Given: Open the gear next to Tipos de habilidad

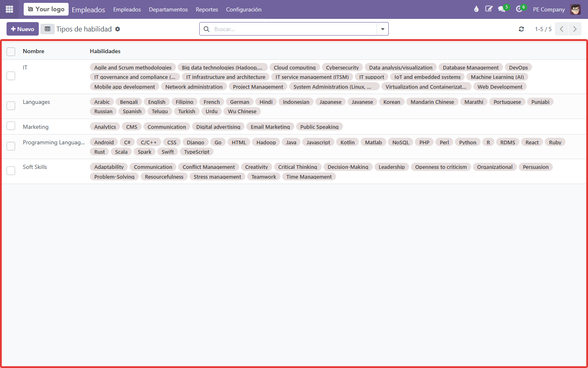Looking at the screenshot, I should click(118, 29).
